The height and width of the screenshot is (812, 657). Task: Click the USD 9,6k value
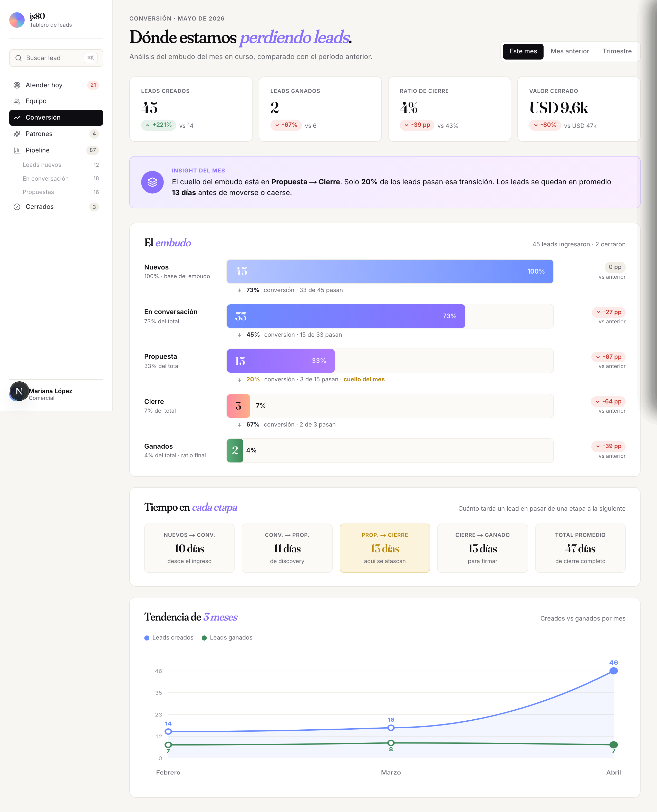pos(559,108)
